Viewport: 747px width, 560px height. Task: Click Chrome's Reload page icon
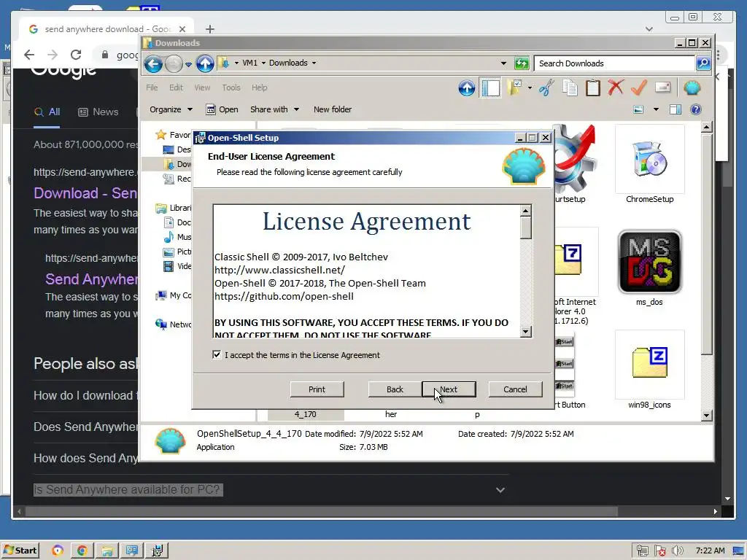click(x=76, y=55)
